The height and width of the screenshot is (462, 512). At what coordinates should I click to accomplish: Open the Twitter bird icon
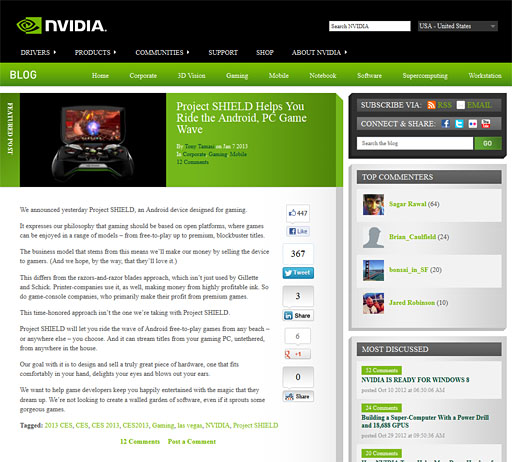pyautogui.click(x=459, y=124)
